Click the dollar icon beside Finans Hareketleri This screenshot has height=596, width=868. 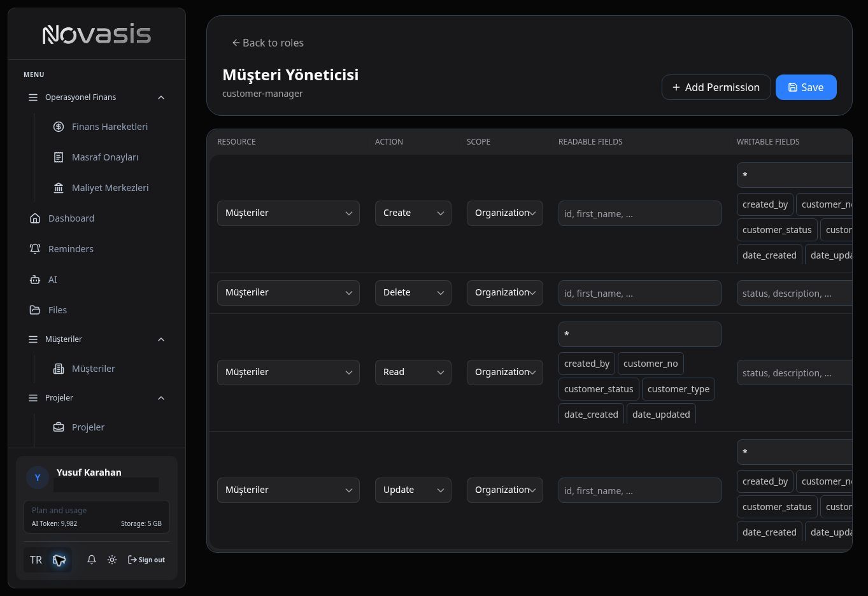click(x=59, y=127)
